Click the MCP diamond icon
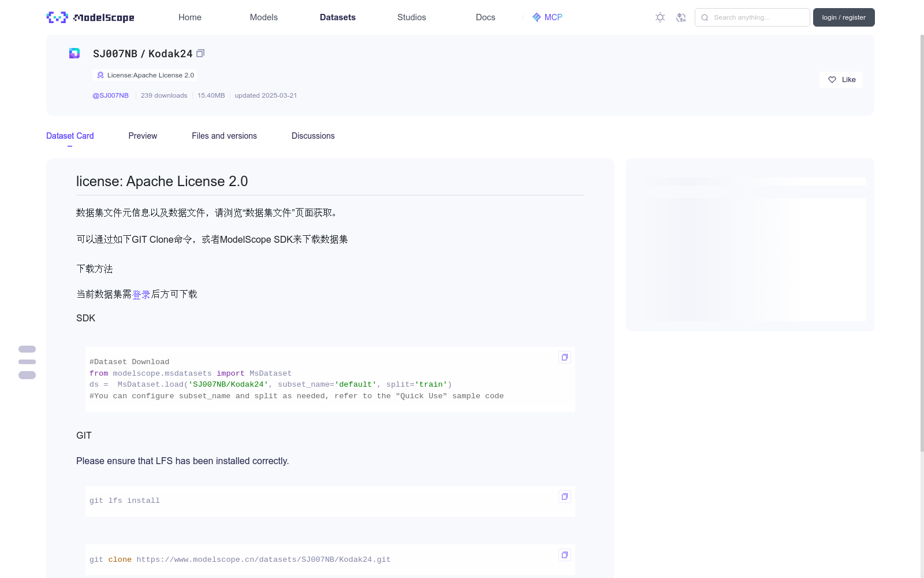Viewport: 924px width, 578px height. pyautogui.click(x=536, y=17)
